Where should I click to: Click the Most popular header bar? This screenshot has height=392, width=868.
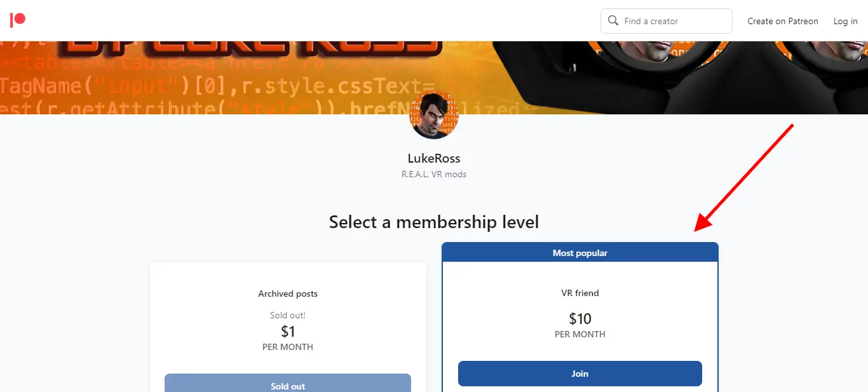pyautogui.click(x=580, y=253)
